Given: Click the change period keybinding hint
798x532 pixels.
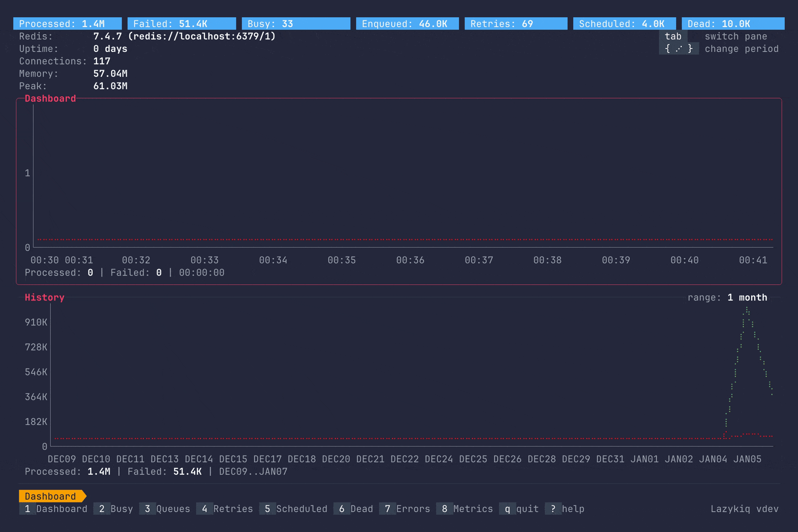Looking at the screenshot, I should (679, 49).
